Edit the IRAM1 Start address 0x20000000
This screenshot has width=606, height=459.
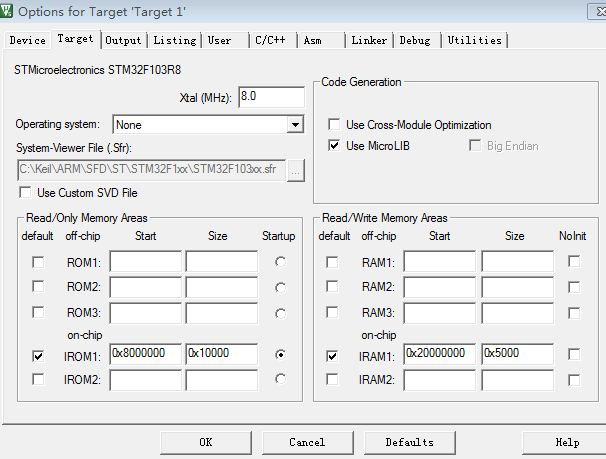coord(440,354)
